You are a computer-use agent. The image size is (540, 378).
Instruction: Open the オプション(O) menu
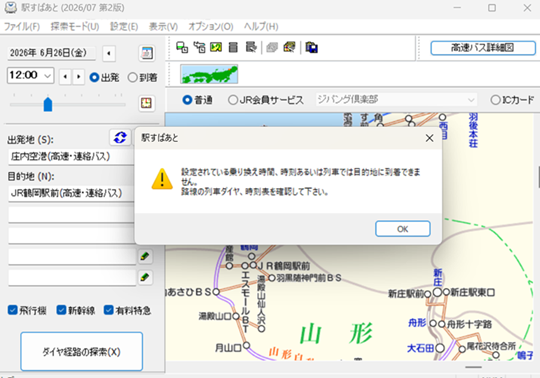pyautogui.click(x=211, y=27)
